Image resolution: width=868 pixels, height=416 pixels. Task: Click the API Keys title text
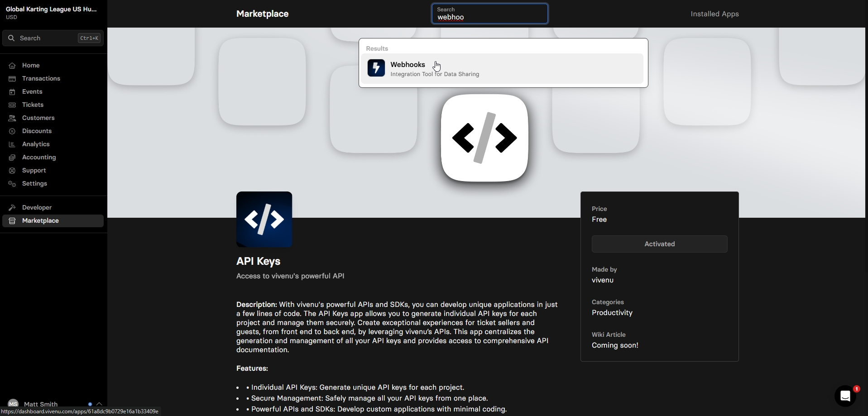258,261
